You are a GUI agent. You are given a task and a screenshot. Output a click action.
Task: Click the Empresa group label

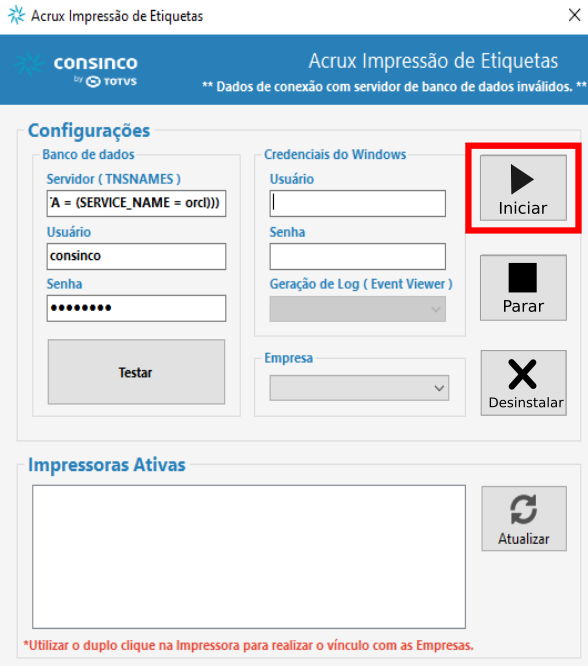click(288, 358)
